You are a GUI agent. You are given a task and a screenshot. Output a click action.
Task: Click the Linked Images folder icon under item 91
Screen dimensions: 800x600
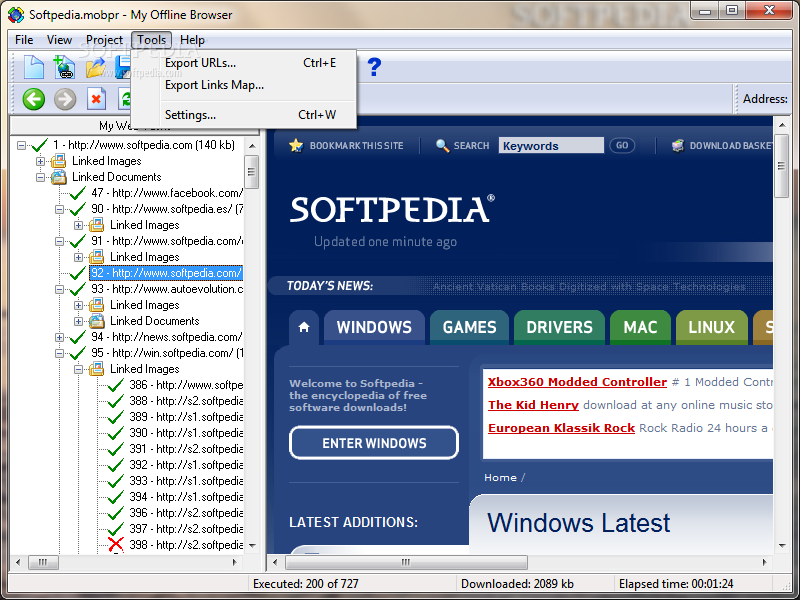[96, 257]
